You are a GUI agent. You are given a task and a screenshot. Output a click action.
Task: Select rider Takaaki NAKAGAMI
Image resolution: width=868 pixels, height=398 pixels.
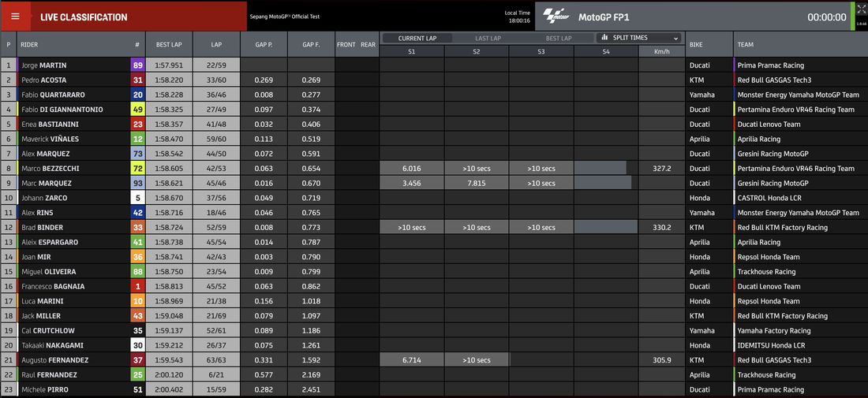tap(53, 345)
